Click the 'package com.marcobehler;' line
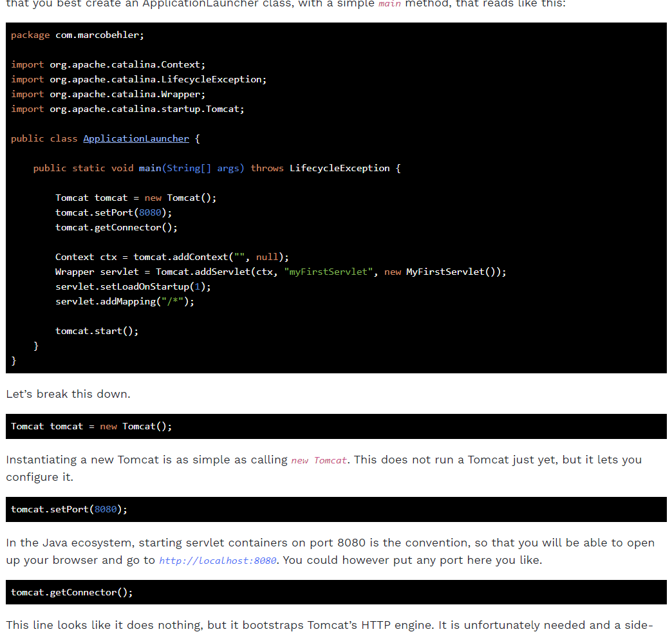Screen dimensions: 672x634 coord(78,35)
